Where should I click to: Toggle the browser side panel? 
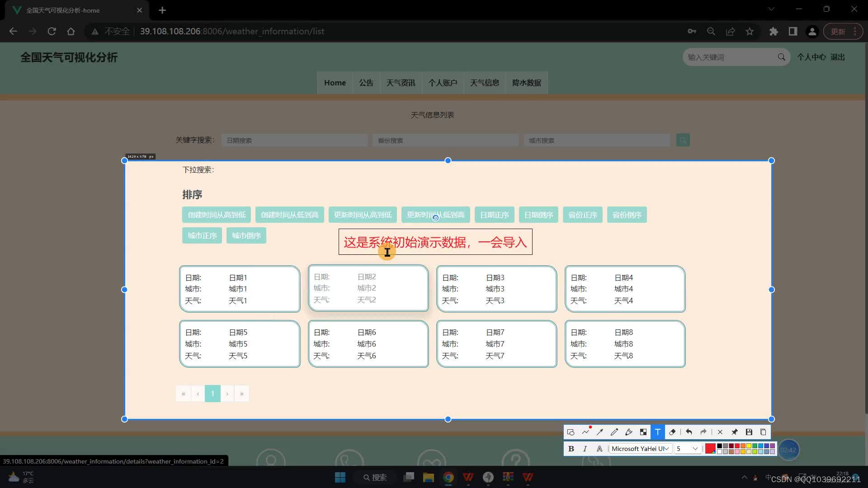pos(793,31)
